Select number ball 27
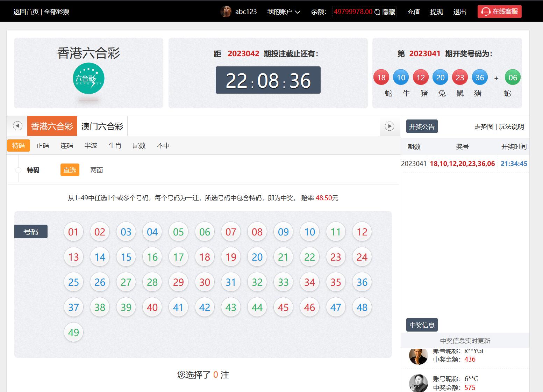This screenshot has width=543, height=392. [x=126, y=282]
